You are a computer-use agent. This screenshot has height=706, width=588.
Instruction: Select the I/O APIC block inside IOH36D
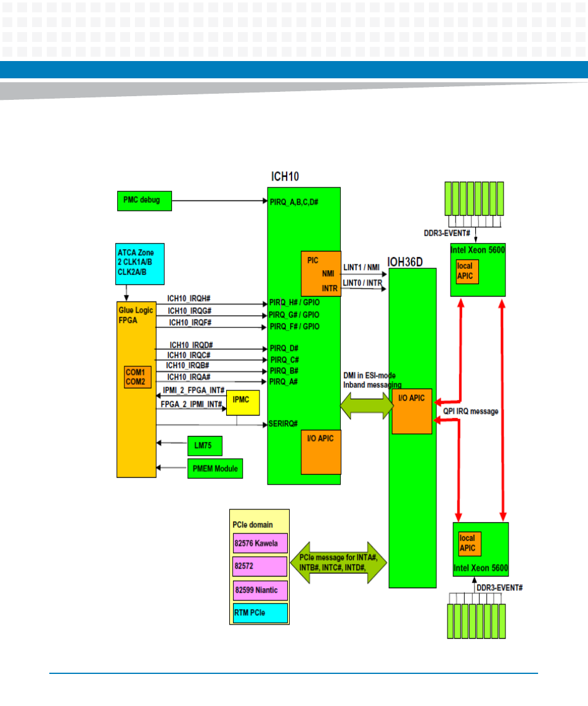pyautogui.click(x=412, y=411)
